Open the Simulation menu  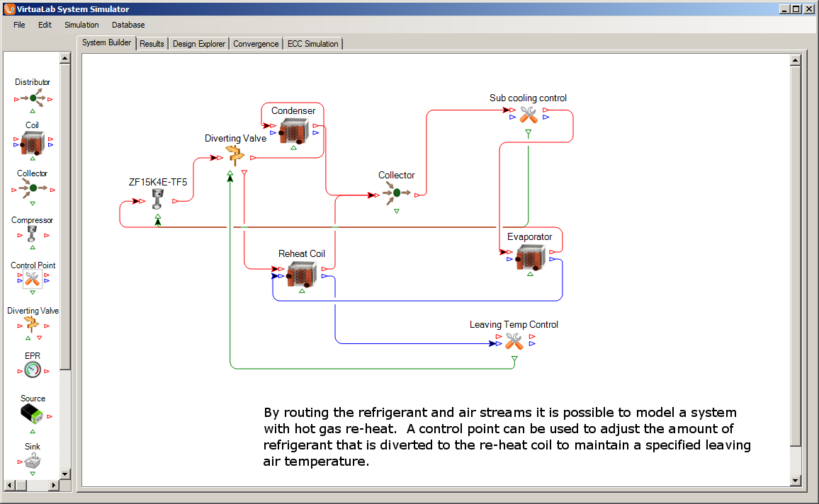[81, 25]
